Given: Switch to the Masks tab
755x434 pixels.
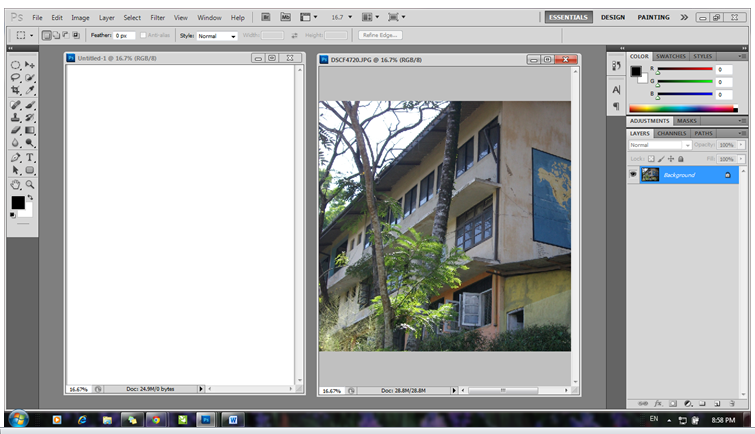Looking at the screenshot, I should pyautogui.click(x=687, y=121).
